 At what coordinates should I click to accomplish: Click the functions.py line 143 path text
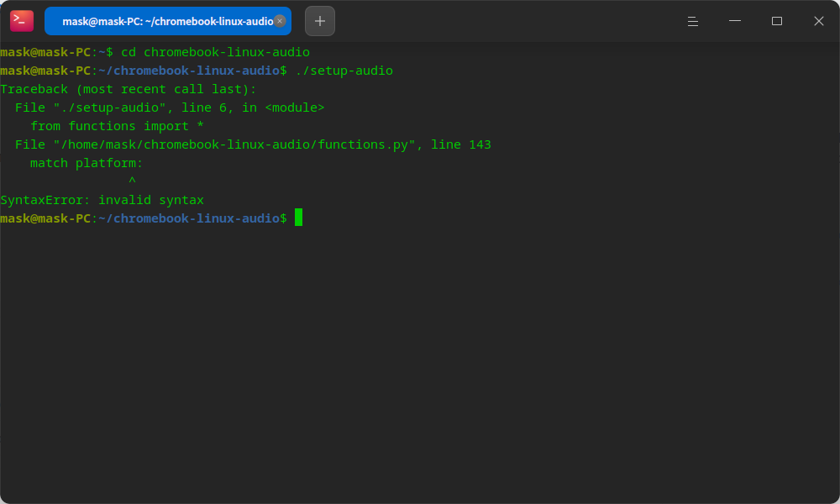point(253,144)
